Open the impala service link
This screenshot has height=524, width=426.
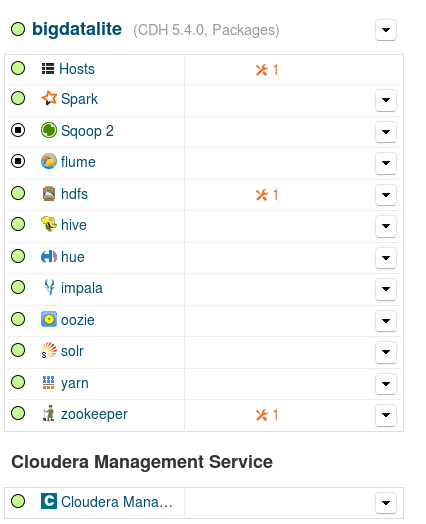(82, 288)
